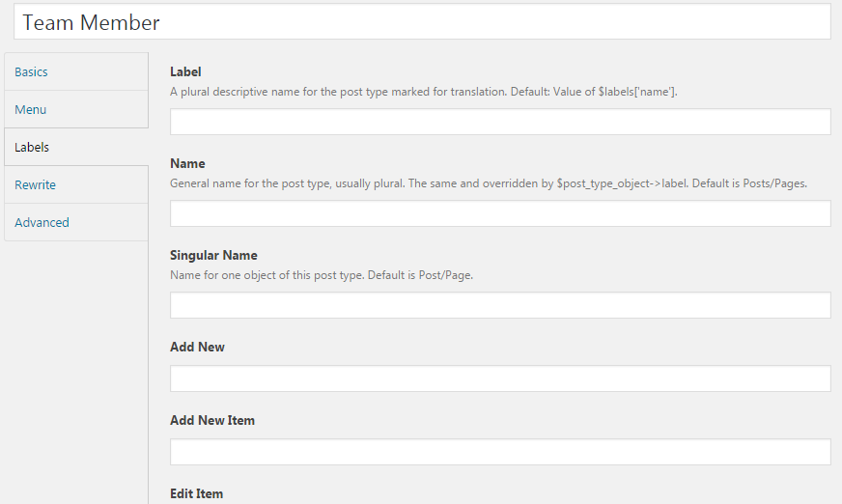The width and height of the screenshot is (842, 504).
Task: Click the Team Member title field
Action: (422, 22)
